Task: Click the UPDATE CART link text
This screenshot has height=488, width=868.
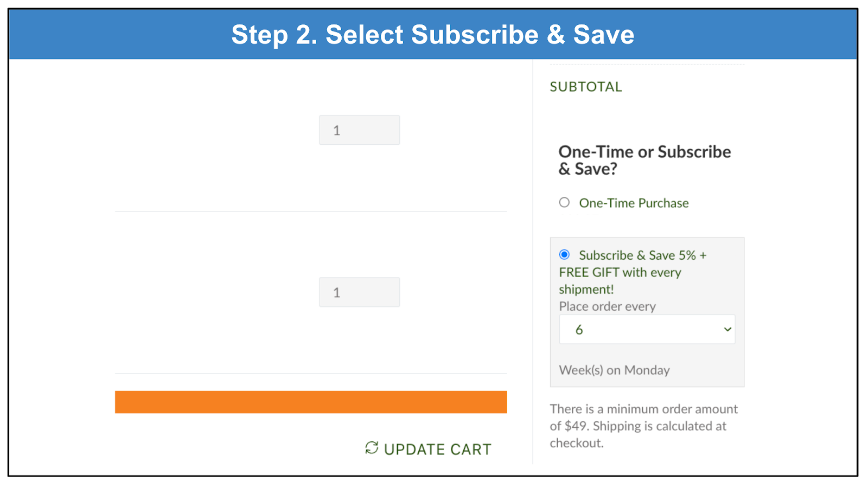Action: point(437,449)
